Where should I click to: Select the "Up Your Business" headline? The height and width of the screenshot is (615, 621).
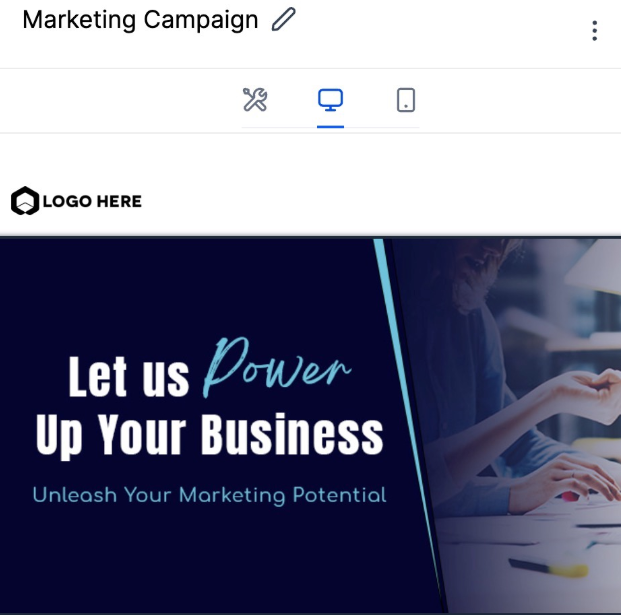click(210, 434)
